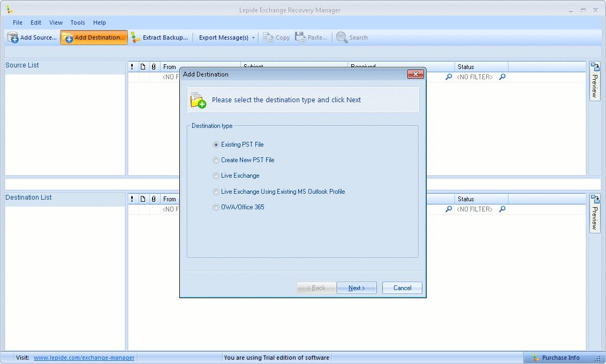The height and width of the screenshot is (364, 606).
Task: Click the destination list From column header
Action: [170, 199]
